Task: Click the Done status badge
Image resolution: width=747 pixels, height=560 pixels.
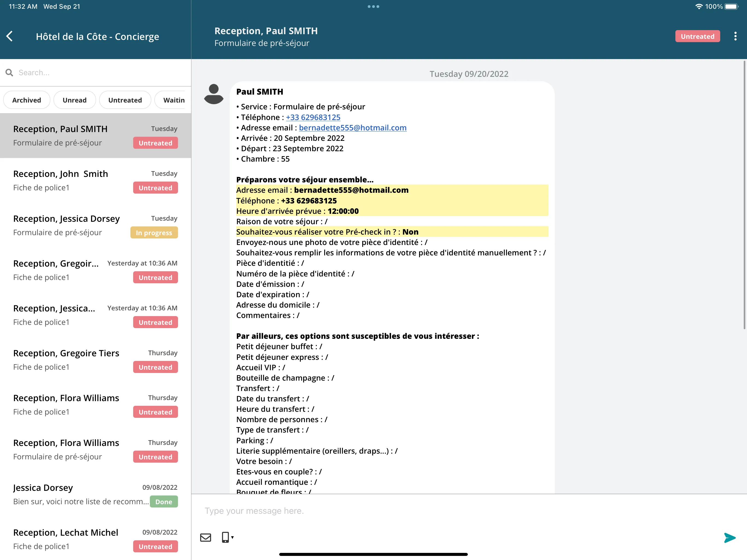Action: pos(164,502)
